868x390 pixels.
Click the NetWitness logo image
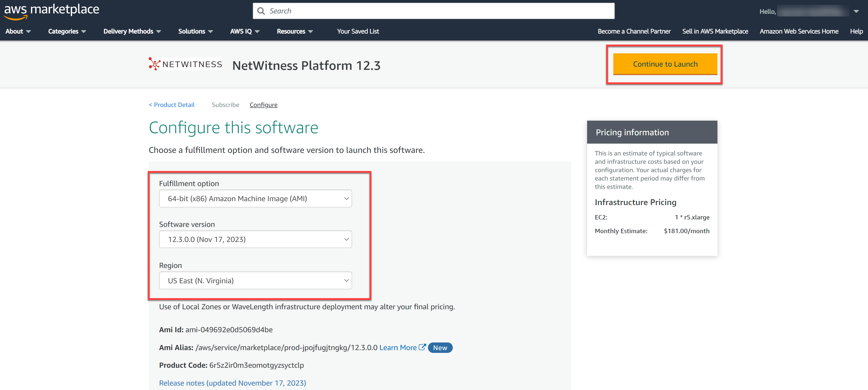click(185, 64)
